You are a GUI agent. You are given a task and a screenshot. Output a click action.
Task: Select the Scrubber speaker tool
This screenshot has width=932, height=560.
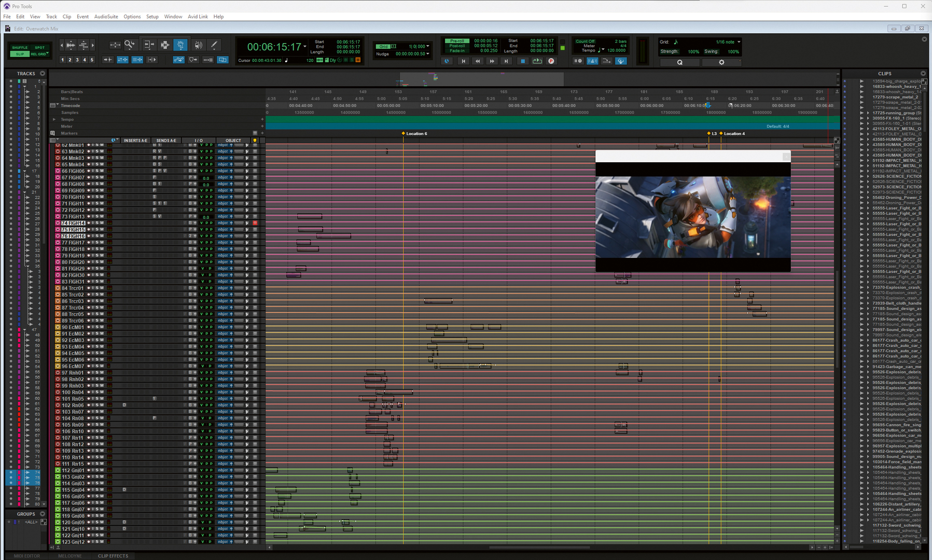point(198,45)
